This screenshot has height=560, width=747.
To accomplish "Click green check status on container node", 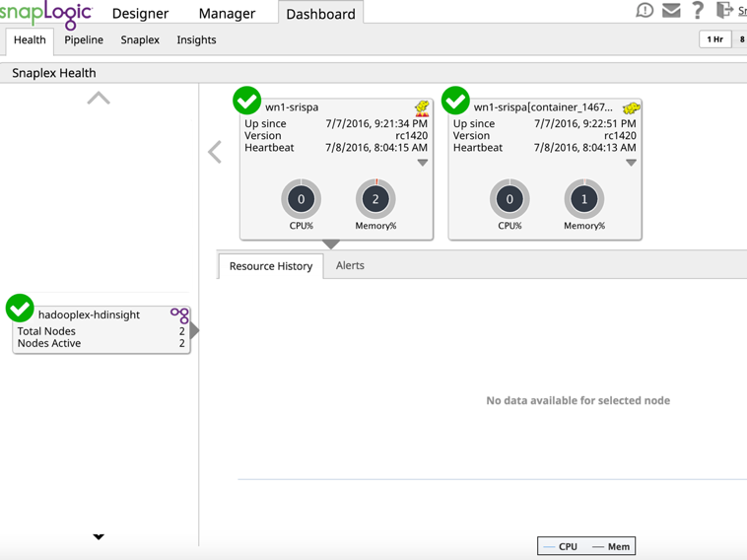I will point(455,101).
